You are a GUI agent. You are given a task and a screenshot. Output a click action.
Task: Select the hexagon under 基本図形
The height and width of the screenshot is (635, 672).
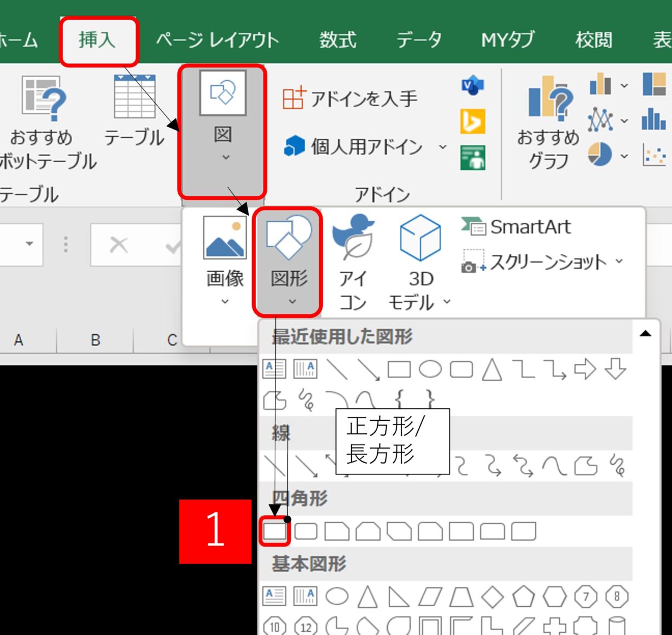554,596
